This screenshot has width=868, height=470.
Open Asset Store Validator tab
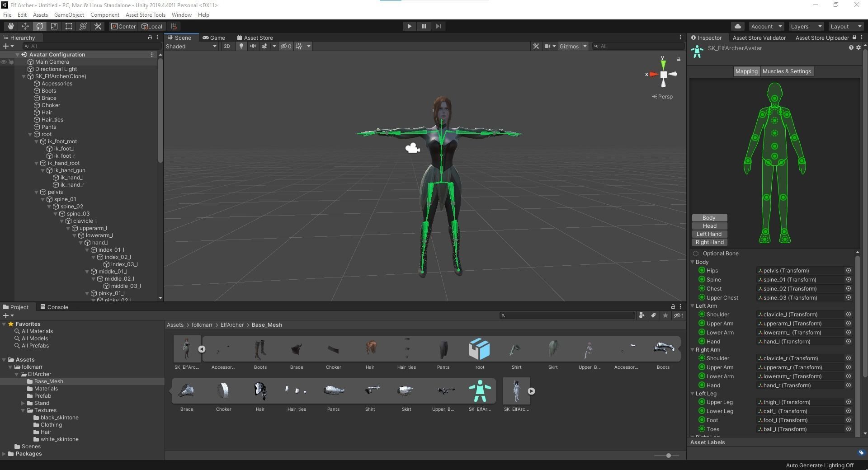pyautogui.click(x=759, y=38)
